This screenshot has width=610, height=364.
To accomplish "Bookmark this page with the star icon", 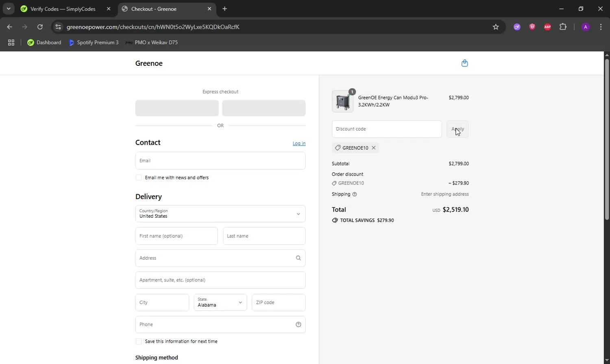I will coord(495,27).
